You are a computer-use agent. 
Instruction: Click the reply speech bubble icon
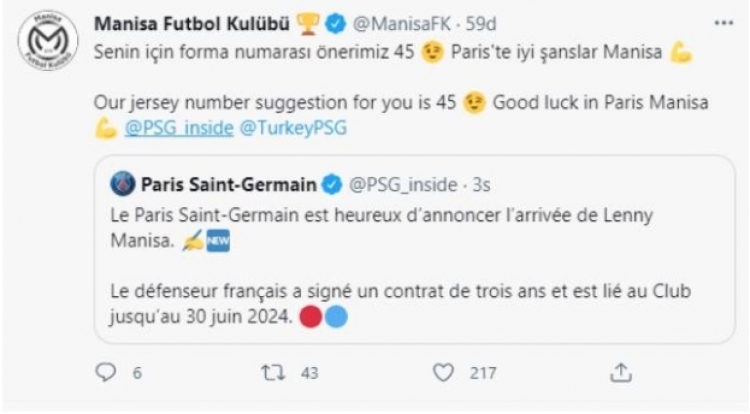coord(107,372)
